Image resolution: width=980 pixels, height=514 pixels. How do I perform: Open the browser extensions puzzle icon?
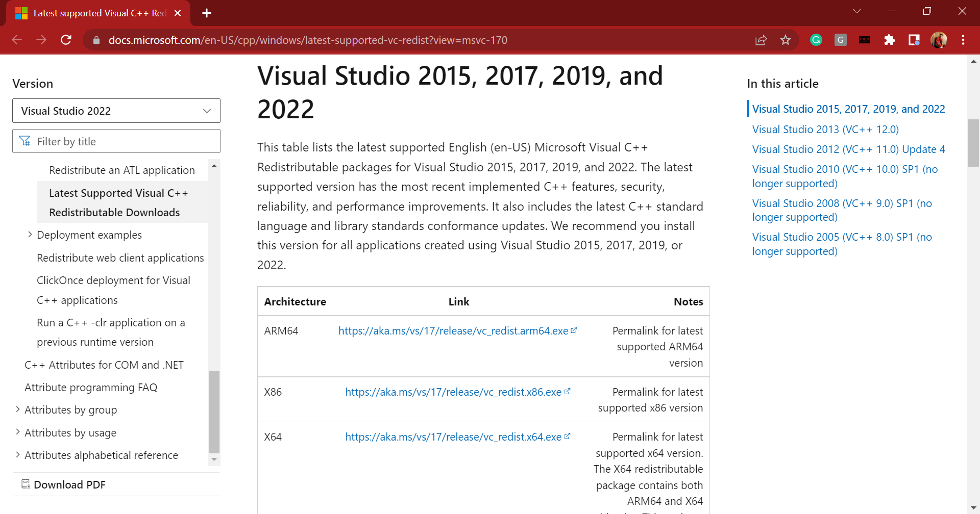pyautogui.click(x=890, y=40)
